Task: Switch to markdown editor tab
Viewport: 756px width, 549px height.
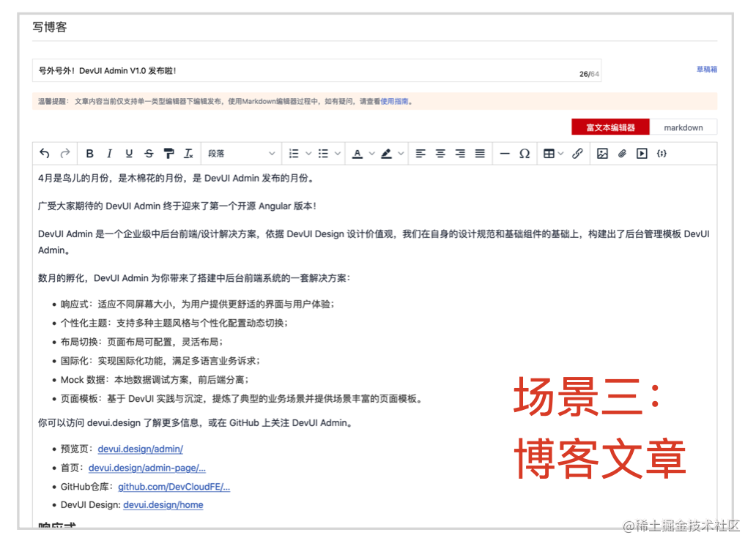Action: click(683, 127)
